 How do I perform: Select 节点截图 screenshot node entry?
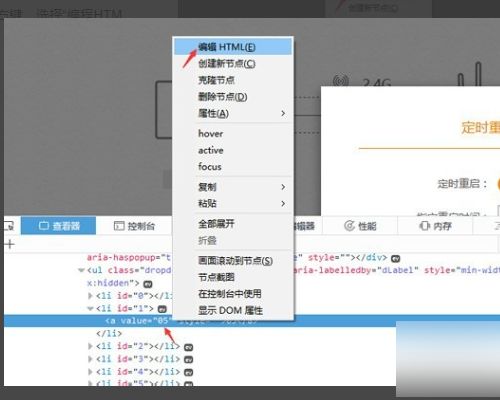point(233,277)
